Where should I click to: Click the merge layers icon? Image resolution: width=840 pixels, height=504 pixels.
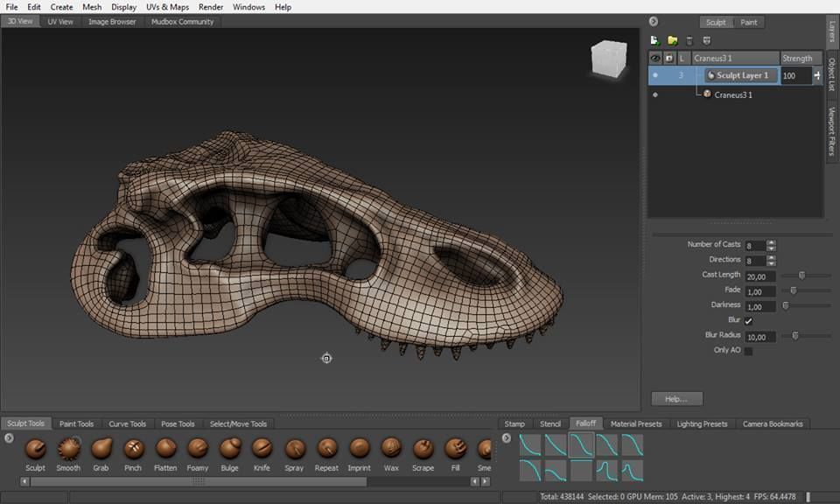(x=707, y=41)
